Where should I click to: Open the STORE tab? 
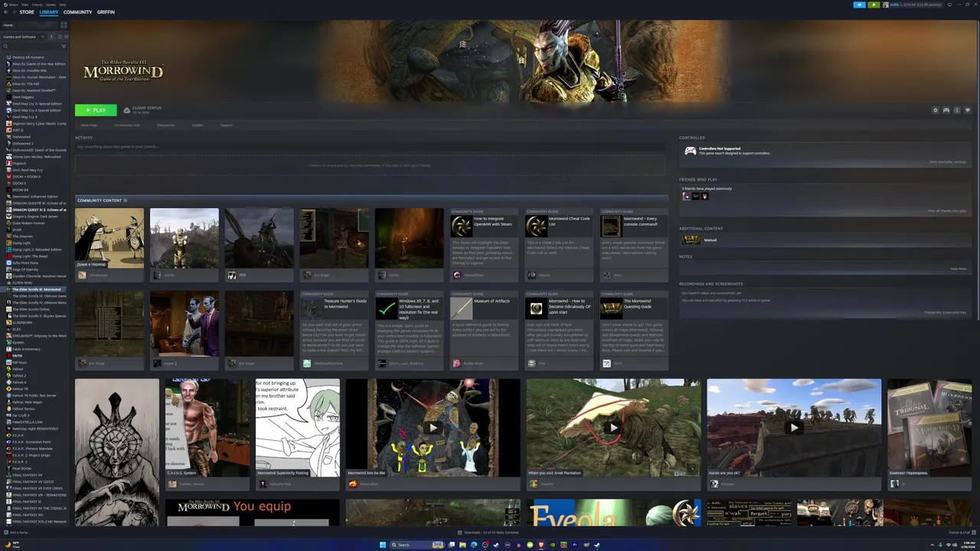27,12
